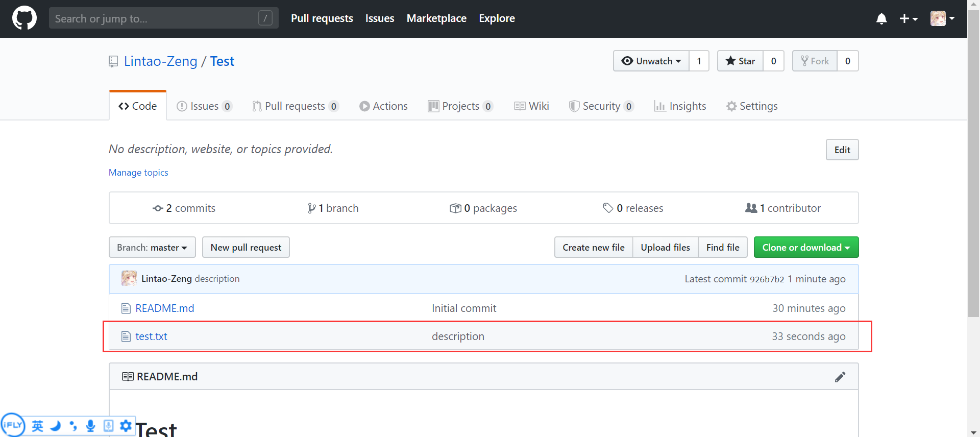View the 1 contributor link

point(783,208)
